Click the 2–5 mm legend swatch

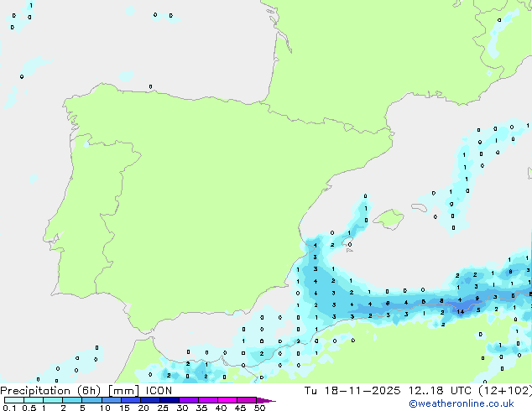(x=72, y=400)
